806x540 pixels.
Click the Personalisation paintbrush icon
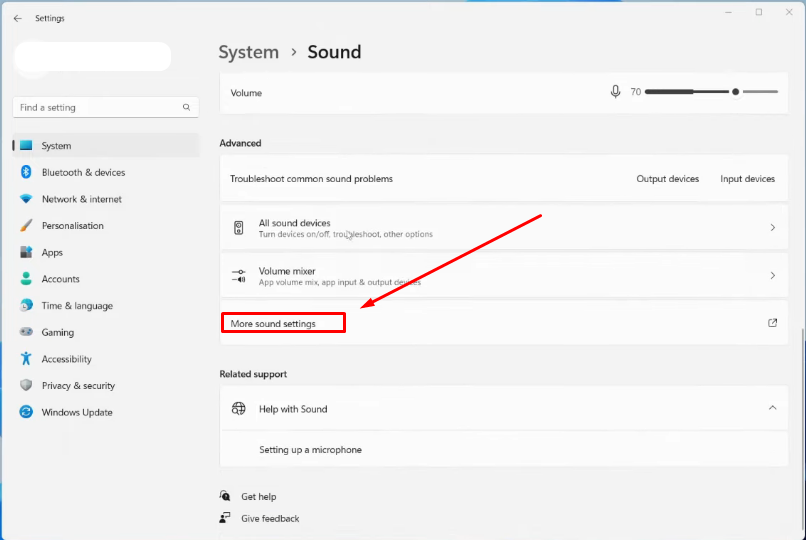(x=26, y=226)
